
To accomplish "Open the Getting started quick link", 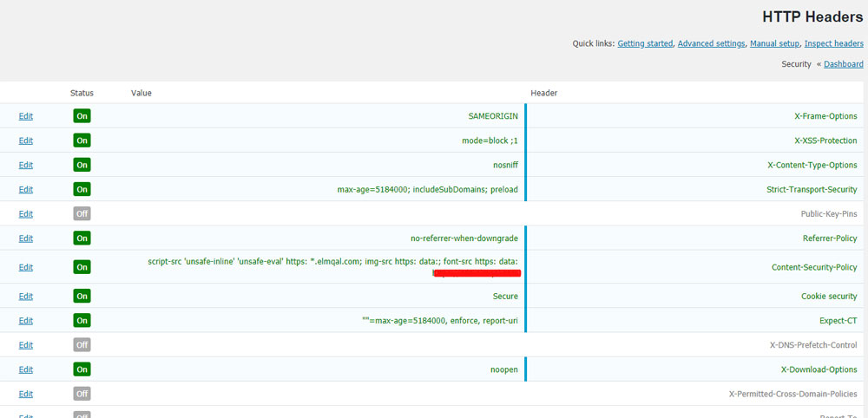I will 645,43.
